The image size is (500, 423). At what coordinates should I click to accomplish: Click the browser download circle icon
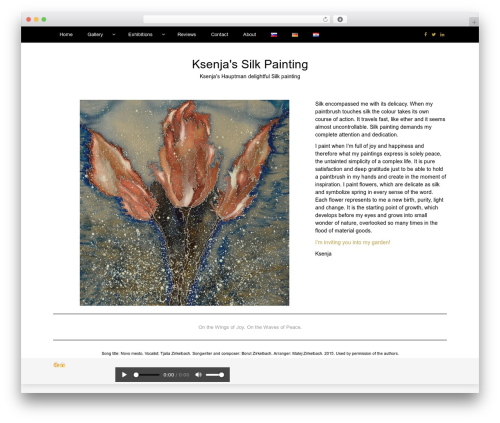click(340, 19)
